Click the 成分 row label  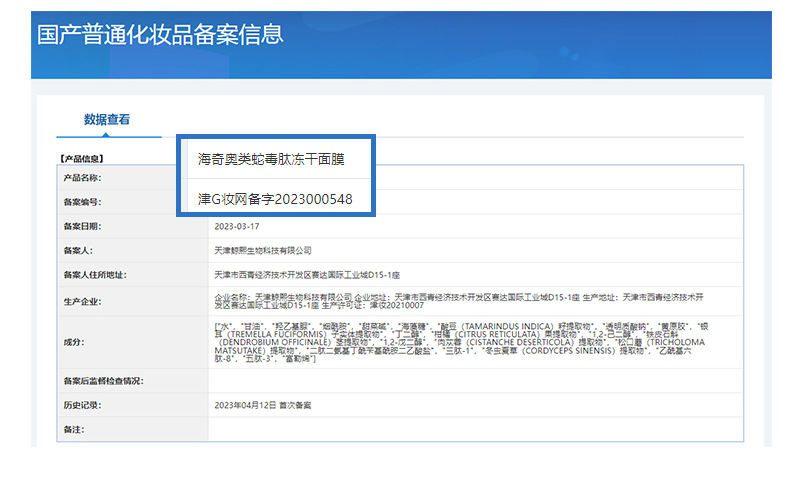(74, 342)
